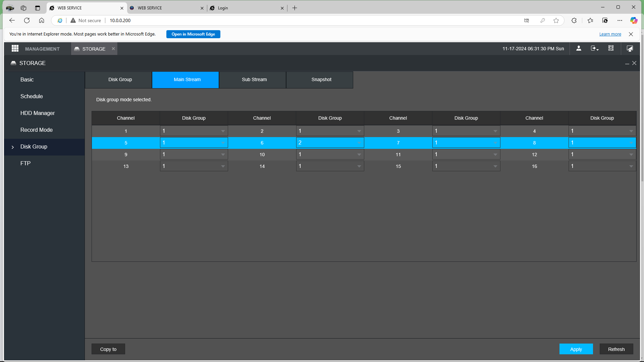Refresh the disk group table
Viewport: 644px width, 362px height.
click(x=616, y=349)
